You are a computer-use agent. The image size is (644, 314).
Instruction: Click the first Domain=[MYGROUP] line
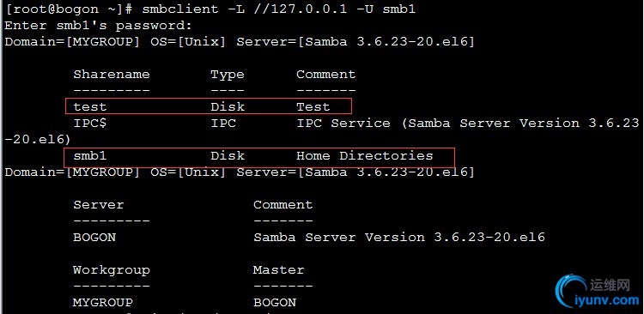coord(240,42)
